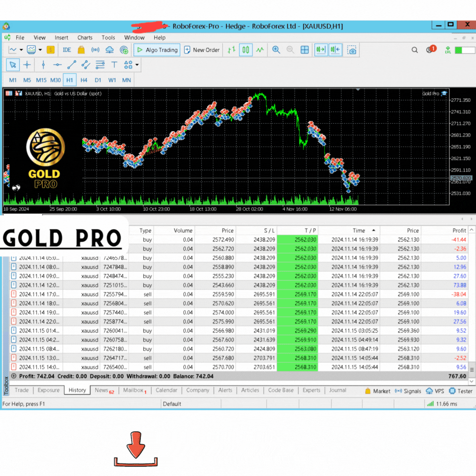Image resolution: width=476 pixels, height=476 pixels.
Task: Select line chart display icon
Action: (260, 50)
